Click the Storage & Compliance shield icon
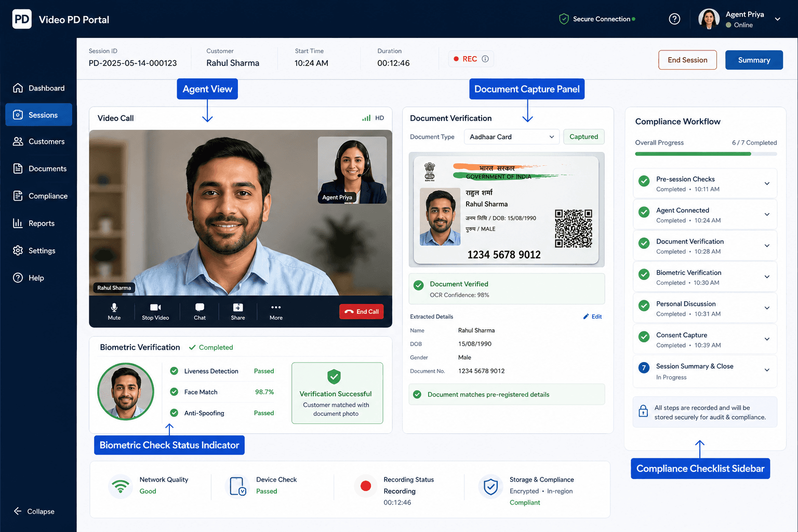 (490, 486)
